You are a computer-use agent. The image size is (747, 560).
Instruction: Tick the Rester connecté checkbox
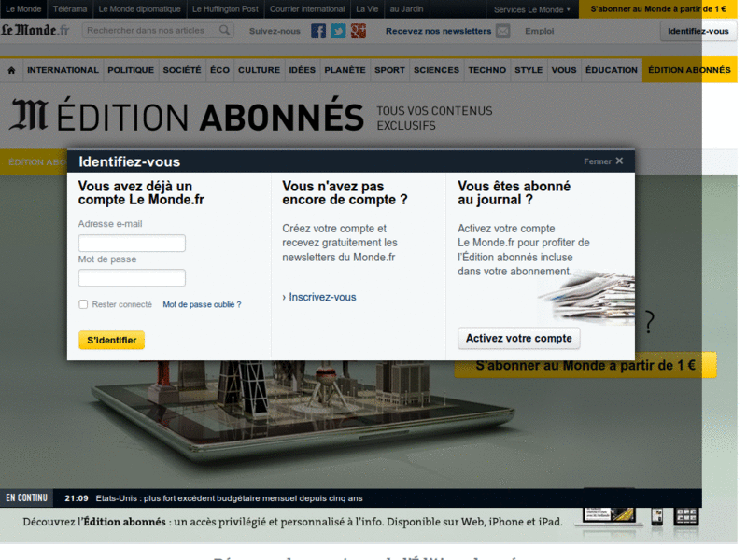tap(83, 304)
